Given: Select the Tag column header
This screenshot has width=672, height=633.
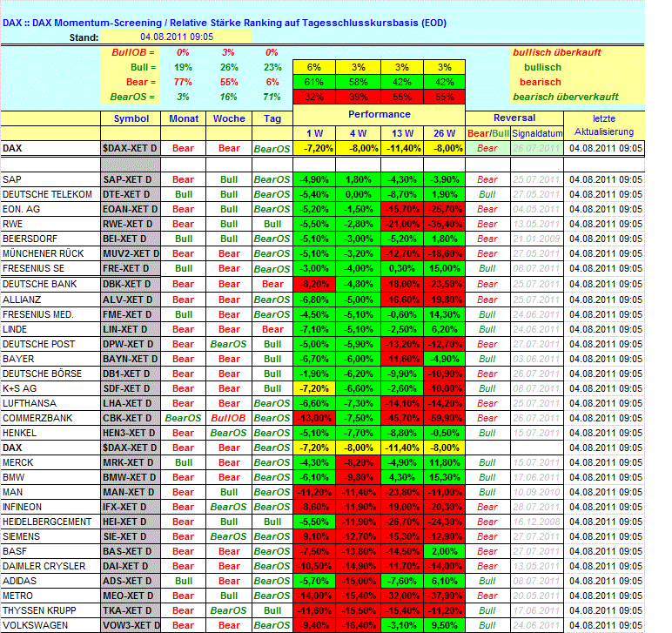Looking at the screenshot, I should [x=272, y=118].
